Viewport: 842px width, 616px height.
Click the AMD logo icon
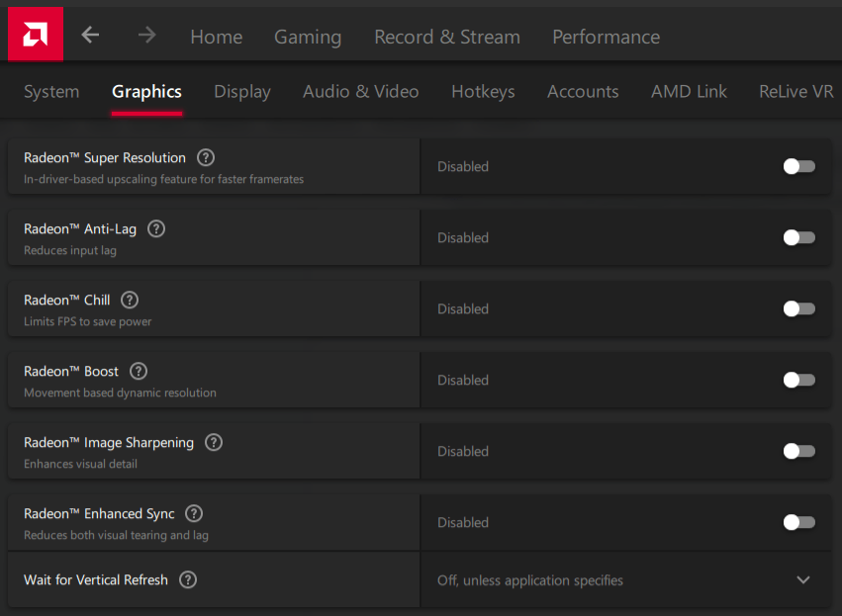click(x=36, y=35)
